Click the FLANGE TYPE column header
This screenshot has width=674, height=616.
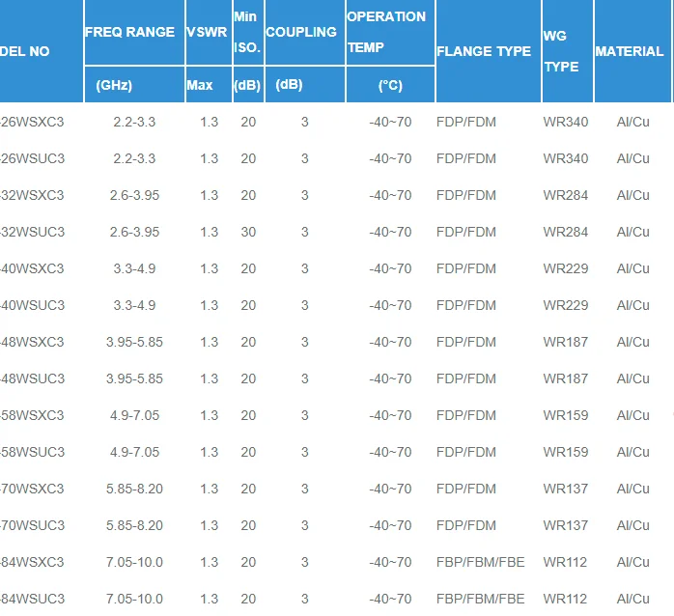click(x=484, y=51)
